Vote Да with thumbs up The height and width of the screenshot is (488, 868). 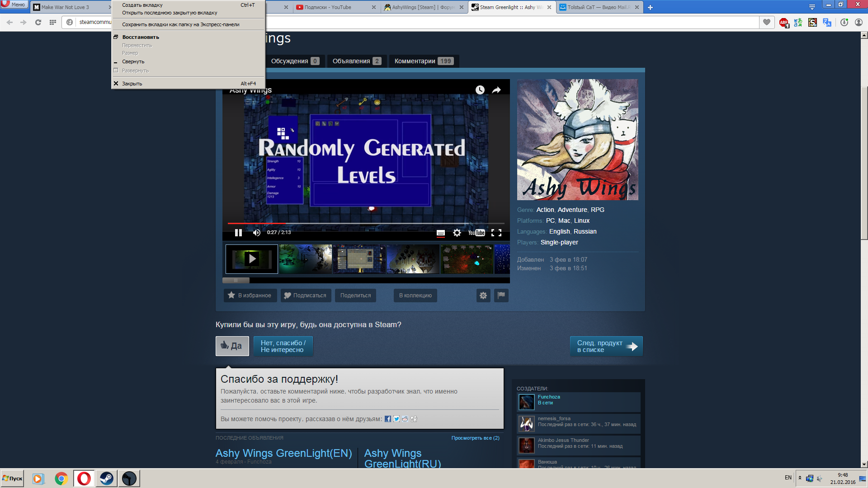coord(232,346)
